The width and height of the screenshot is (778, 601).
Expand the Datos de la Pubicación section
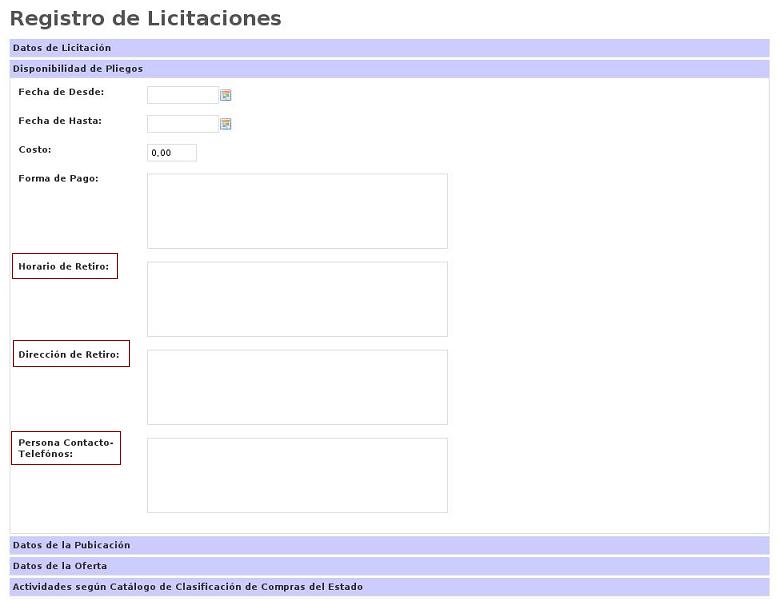72,545
